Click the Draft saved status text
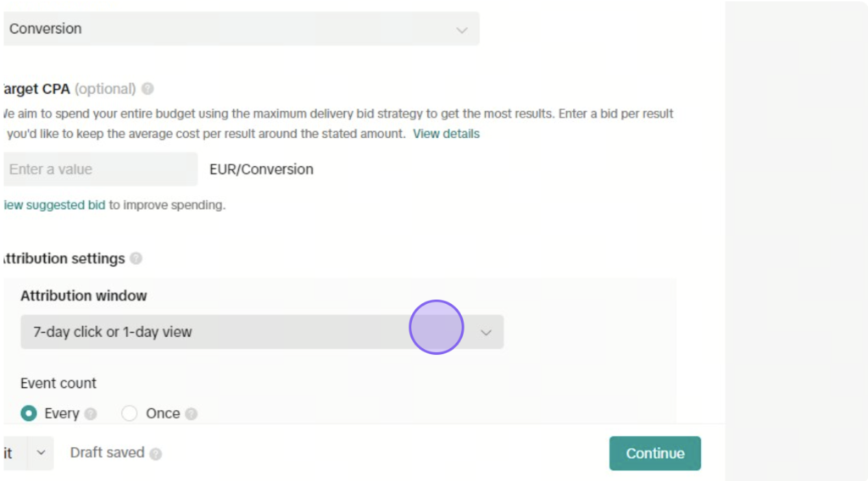The width and height of the screenshot is (868, 481). click(107, 452)
